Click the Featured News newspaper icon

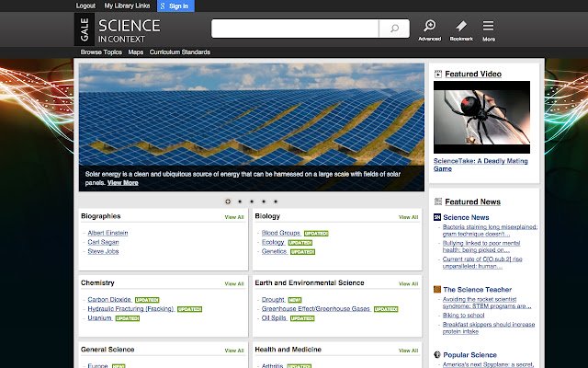tap(437, 201)
